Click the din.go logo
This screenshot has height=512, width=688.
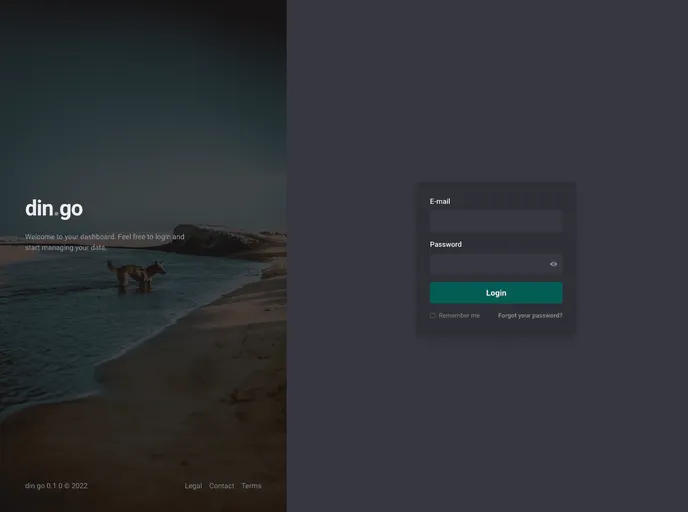(x=54, y=209)
